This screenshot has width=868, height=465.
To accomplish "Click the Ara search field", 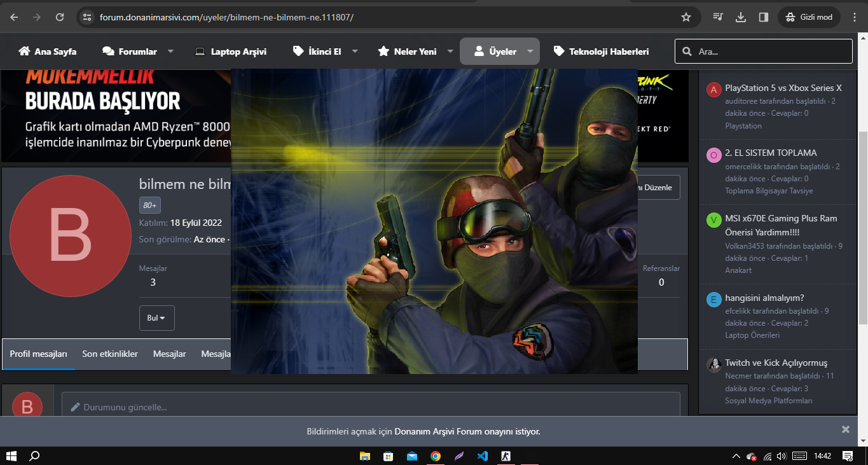I will [769, 52].
